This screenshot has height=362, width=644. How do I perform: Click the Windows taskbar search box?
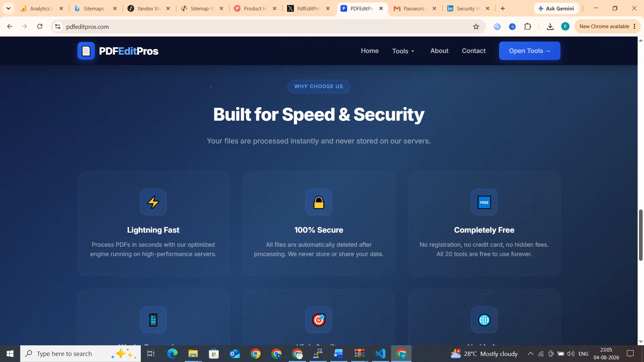pos(80,354)
